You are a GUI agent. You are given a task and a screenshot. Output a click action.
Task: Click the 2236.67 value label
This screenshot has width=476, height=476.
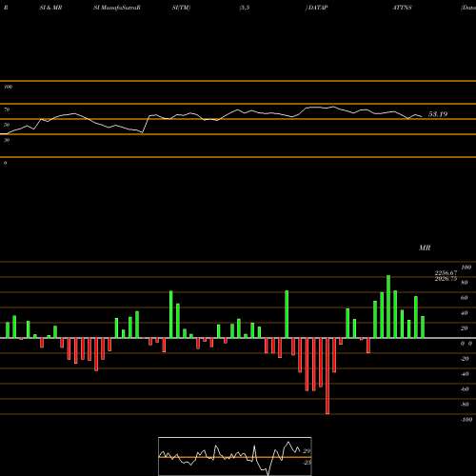click(446, 272)
